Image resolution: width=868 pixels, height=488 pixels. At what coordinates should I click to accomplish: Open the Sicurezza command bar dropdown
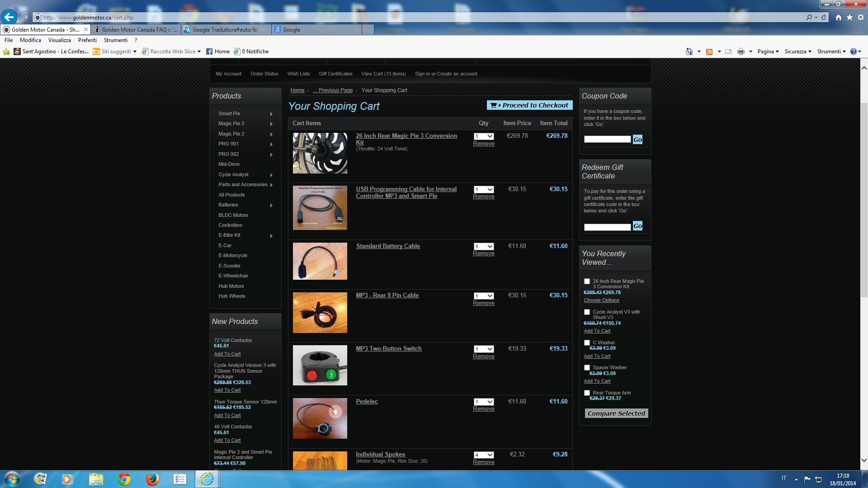coord(798,52)
